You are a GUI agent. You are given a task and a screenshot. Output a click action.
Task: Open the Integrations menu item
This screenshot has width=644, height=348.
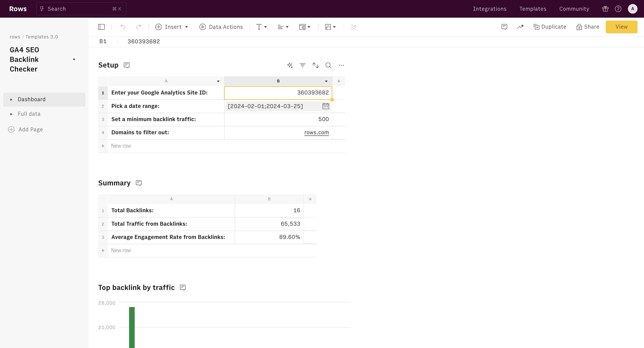coord(489,9)
